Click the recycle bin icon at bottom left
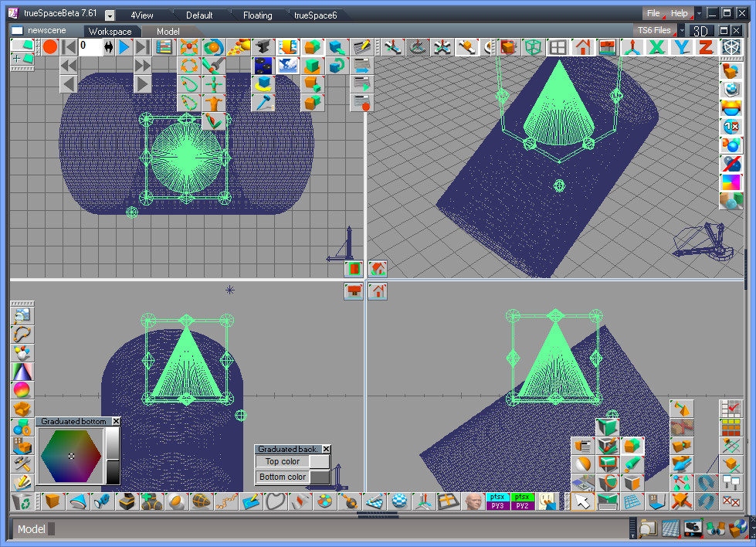This screenshot has height=547, width=756. click(22, 502)
